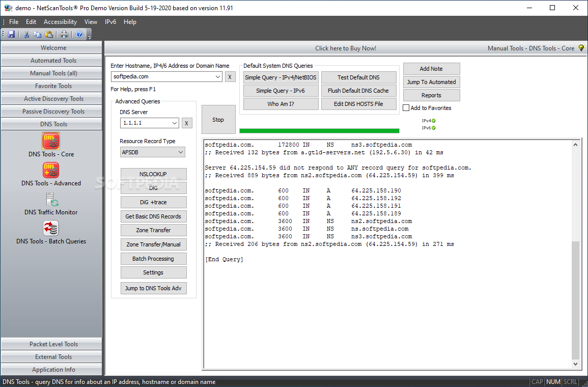
Task: Launch the DNS Traffic Monitor icon
Action: [52, 200]
